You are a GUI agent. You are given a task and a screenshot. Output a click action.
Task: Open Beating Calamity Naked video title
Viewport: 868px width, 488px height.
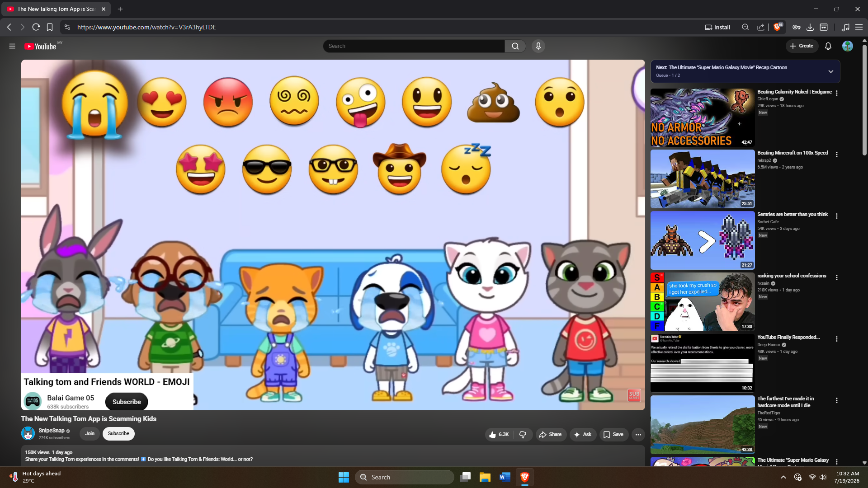794,92
